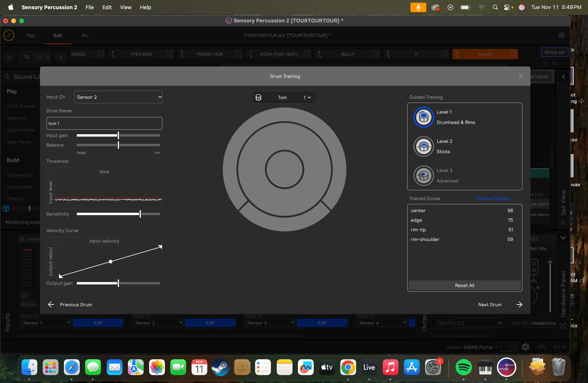Open Spotify from the Dock
588x383 pixels.
(463, 367)
